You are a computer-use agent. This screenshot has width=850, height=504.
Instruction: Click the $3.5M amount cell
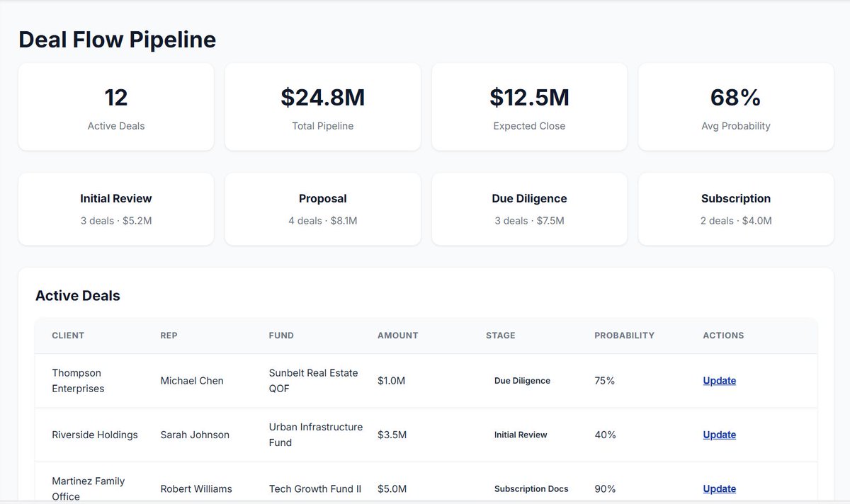coord(392,435)
